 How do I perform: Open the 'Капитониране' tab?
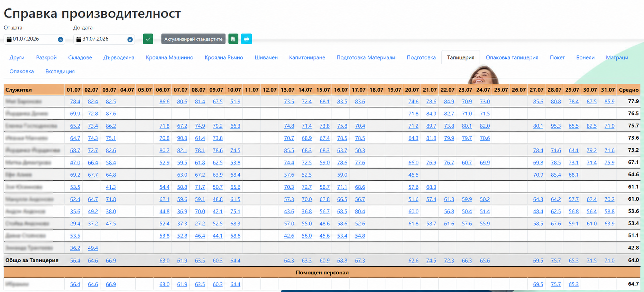[x=307, y=57]
